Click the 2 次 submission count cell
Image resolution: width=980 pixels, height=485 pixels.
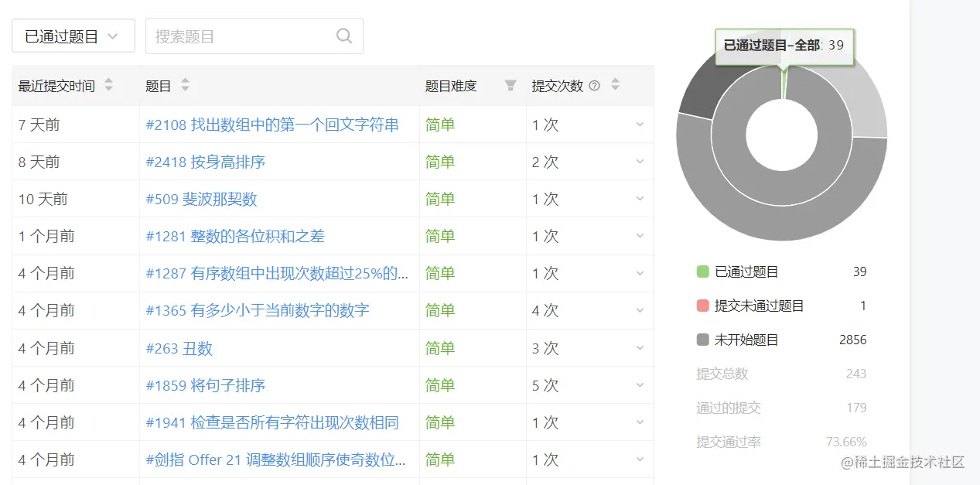545,162
